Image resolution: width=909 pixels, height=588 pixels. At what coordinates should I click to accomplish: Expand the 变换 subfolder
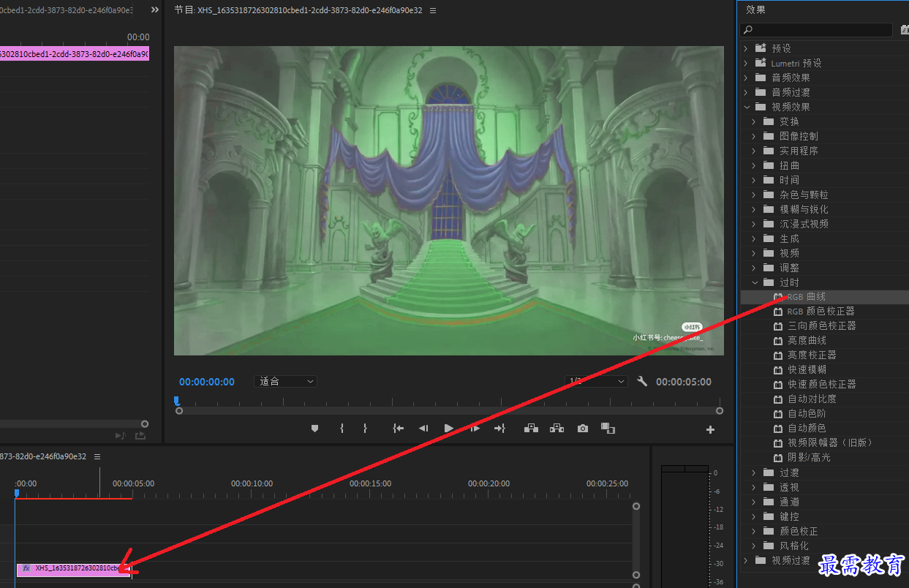coord(754,121)
